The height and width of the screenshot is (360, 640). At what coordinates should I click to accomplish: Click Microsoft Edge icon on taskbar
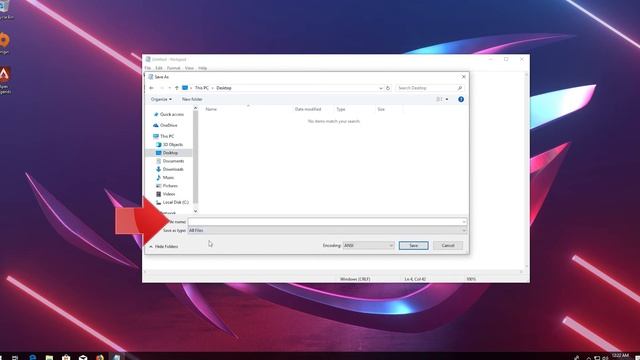click(x=32, y=357)
